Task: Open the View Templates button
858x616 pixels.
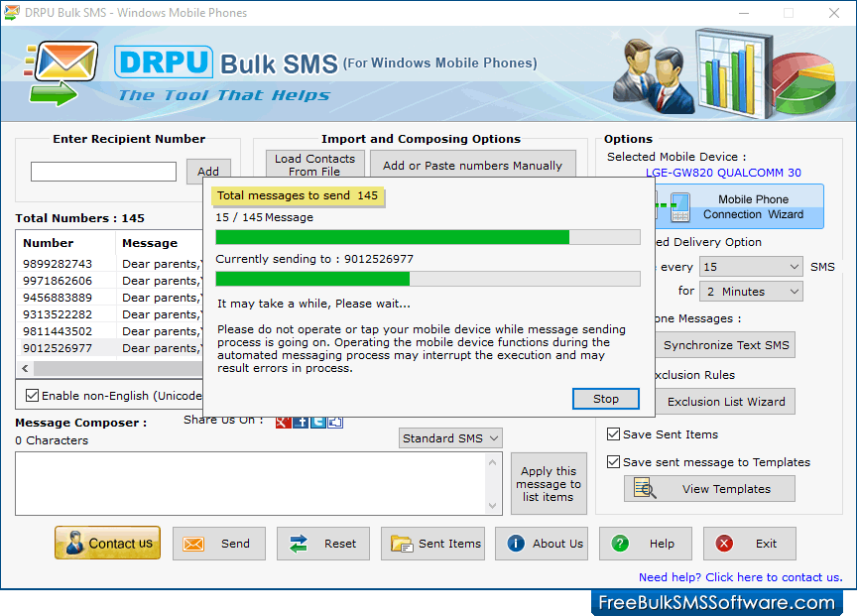Action: coord(709,488)
